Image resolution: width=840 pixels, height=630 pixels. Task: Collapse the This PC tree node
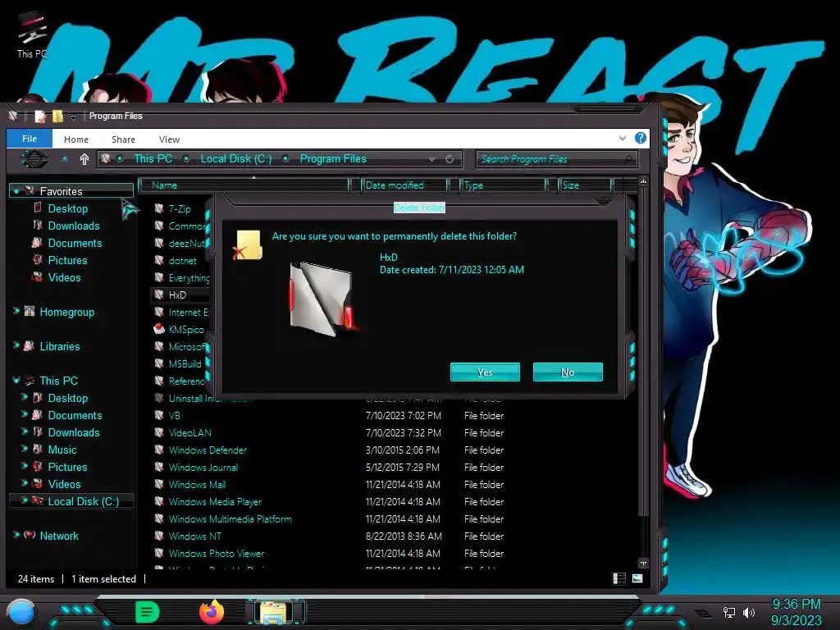16,380
